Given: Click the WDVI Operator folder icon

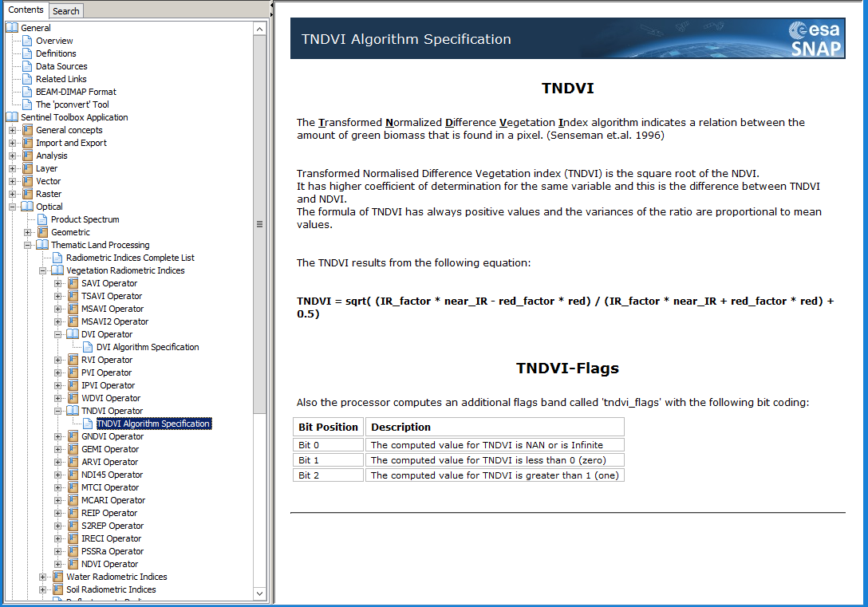Looking at the screenshot, I should (73, 398).
